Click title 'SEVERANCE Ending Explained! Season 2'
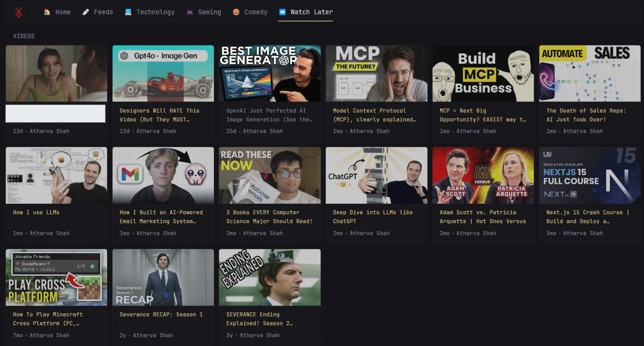 point(260,319)
